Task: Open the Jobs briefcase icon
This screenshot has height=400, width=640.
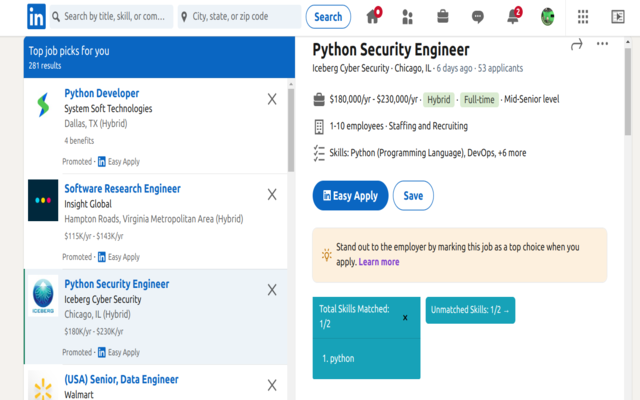Action: point(442,16)
